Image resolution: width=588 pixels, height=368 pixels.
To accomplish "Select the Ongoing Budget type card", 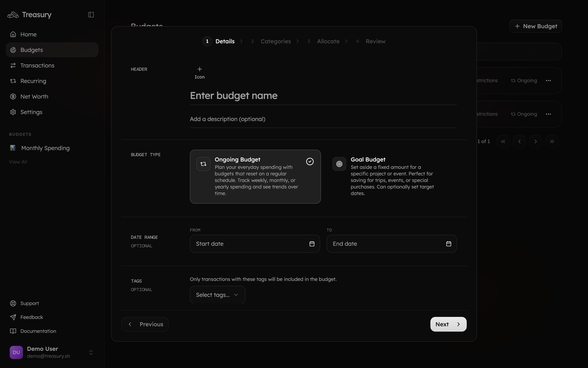I will point(255,176).
